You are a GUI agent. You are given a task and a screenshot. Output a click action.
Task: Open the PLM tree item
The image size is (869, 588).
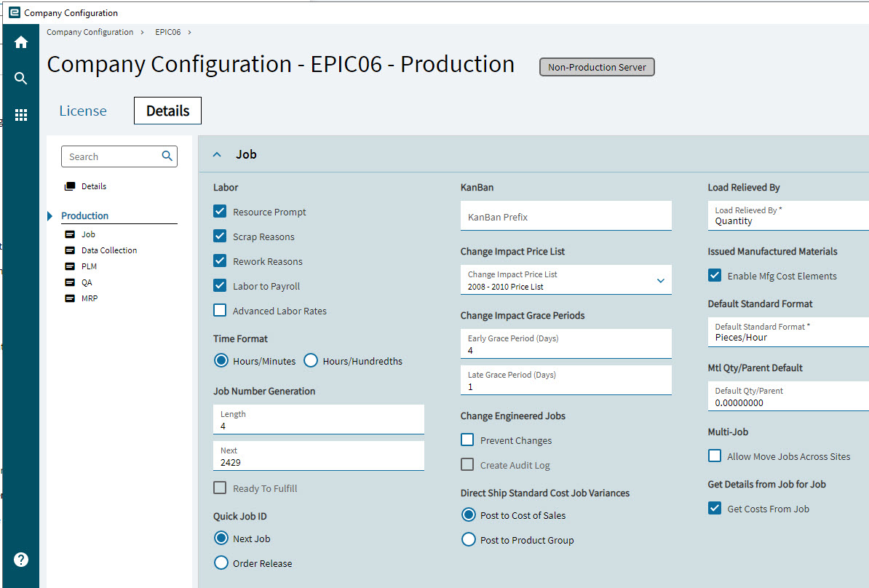tap(90, 266)
